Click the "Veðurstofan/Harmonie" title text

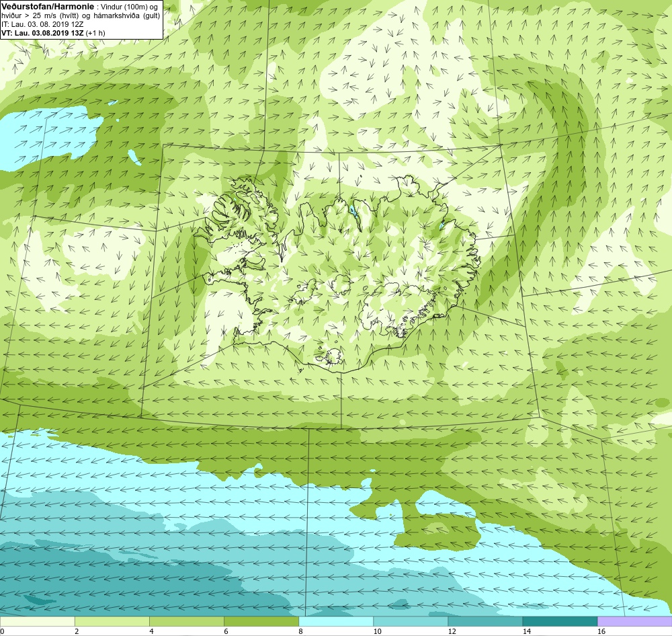(48, 7)
